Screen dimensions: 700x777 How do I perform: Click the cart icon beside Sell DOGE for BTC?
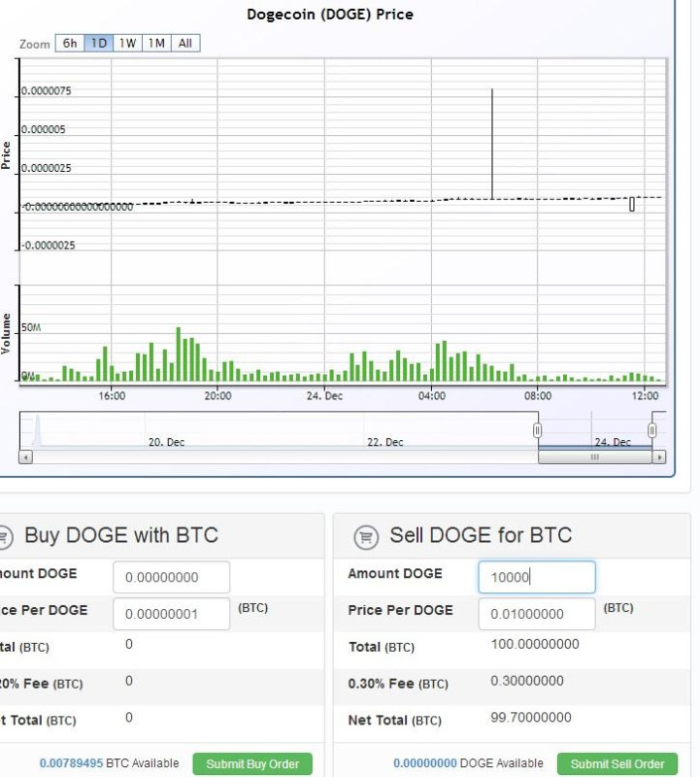(366, 537)
